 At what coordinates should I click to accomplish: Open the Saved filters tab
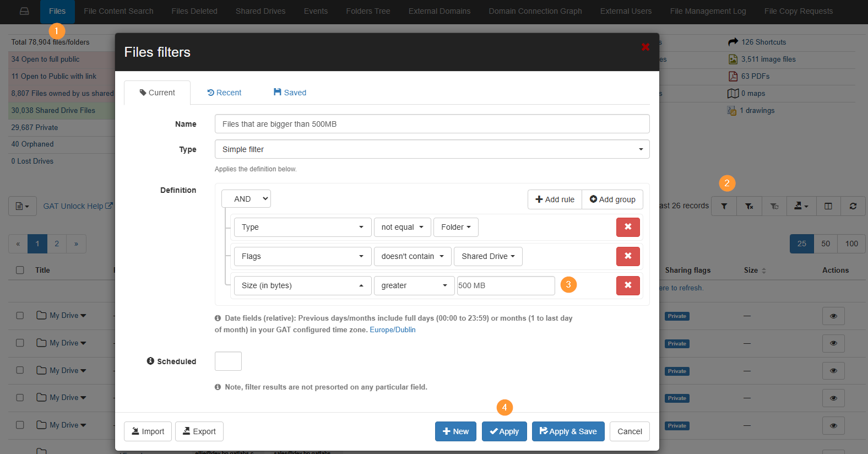(x=290, y=93)
